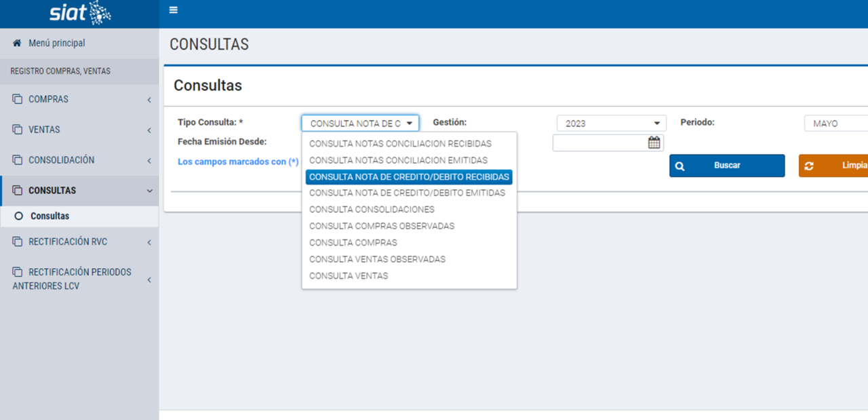The height and width of the screenshot is (420, 868).
Task: Select CONSULTA NOTA DE CREDITO/DEBITO EMITIDAS option
Action: point(407,193)
